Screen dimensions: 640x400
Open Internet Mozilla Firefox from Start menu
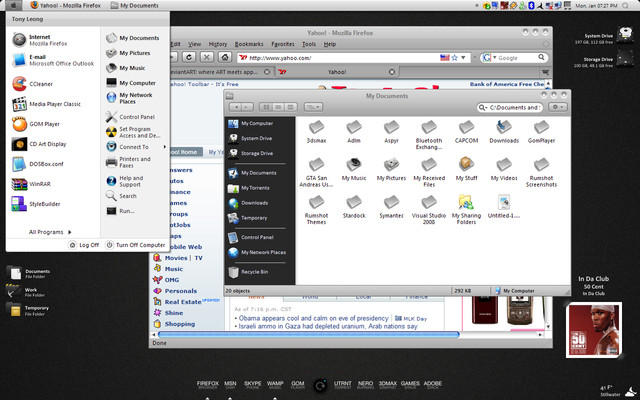[40, 40]
